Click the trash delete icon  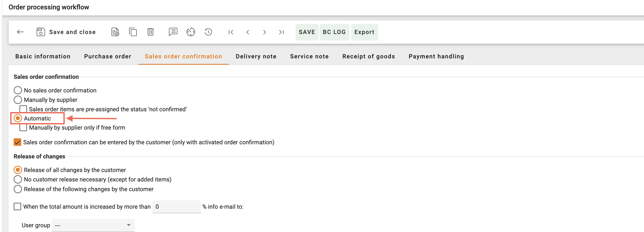(150, 32)
